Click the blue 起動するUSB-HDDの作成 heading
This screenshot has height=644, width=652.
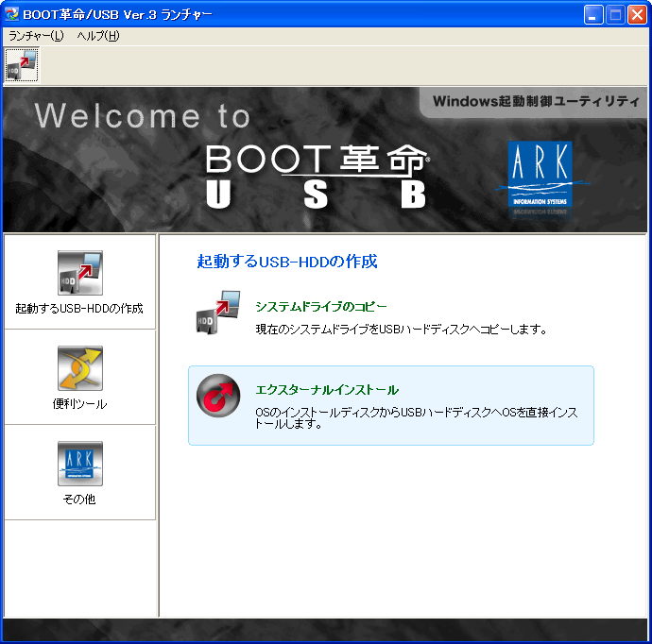287,262
